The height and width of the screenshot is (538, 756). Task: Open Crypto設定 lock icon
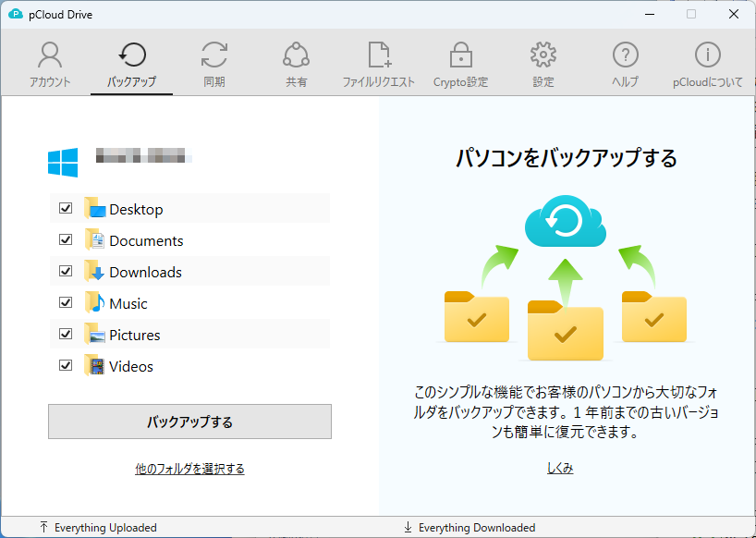point(460,65)
